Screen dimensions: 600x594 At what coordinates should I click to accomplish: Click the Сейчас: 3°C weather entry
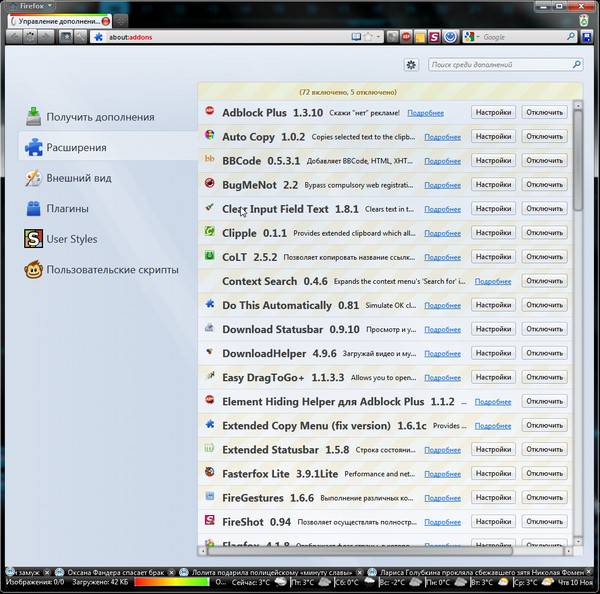(259, 582)
